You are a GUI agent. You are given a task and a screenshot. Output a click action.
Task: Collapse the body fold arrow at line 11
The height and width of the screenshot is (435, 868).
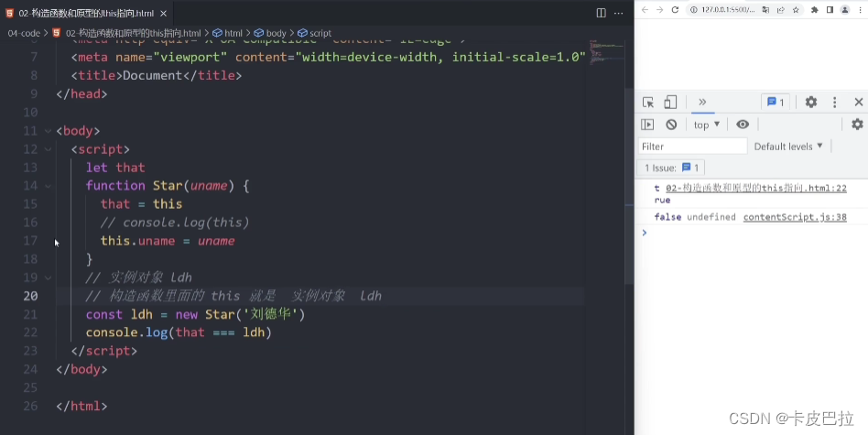tap(49, 131)
